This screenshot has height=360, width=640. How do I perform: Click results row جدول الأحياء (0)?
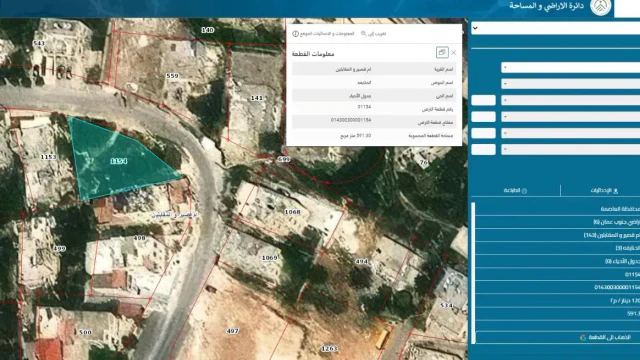[558, 261]
